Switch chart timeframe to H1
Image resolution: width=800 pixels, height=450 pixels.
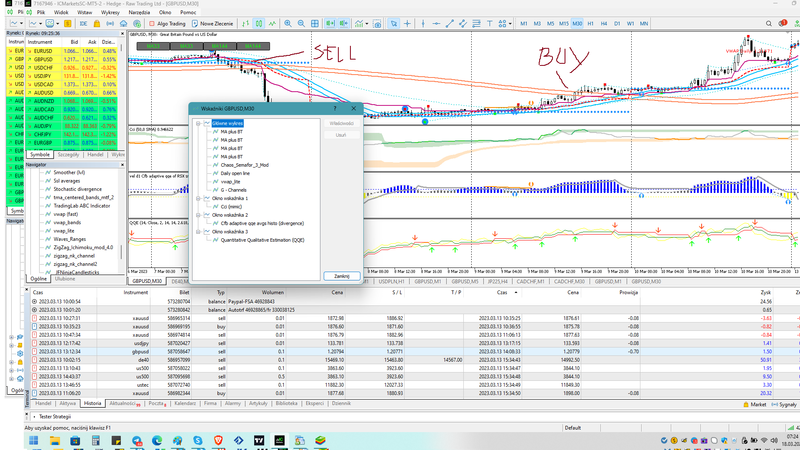coord(589,22)
